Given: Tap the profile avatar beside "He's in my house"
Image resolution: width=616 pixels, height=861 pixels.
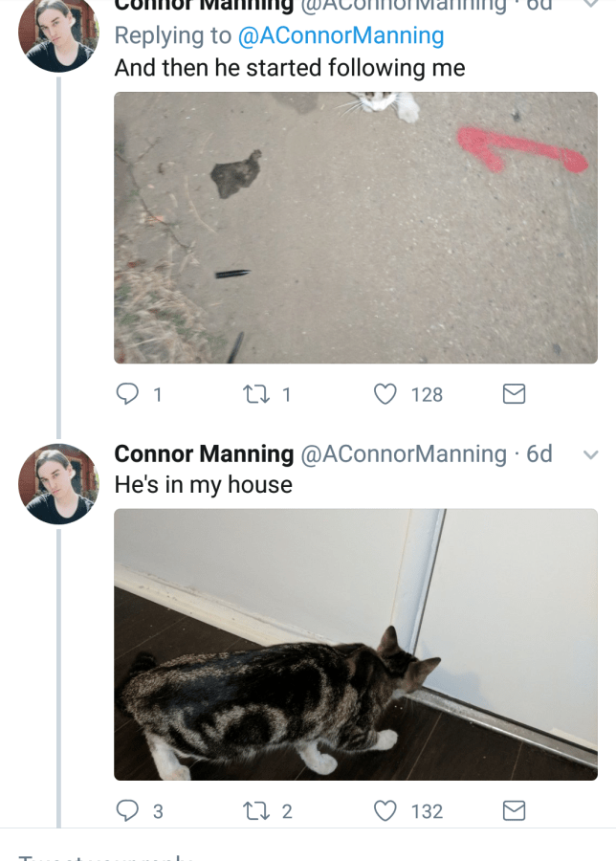Looking at the screenshot, I should coord(58,483).
